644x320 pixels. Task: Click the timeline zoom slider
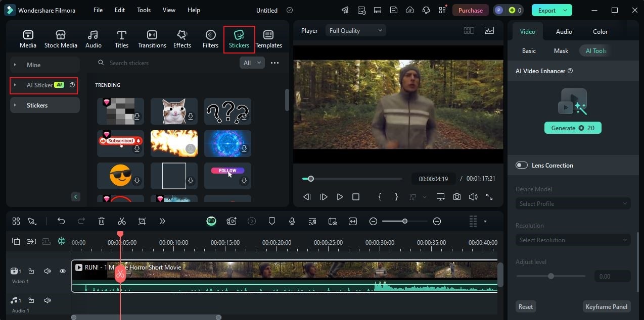pyautogui.click(x=404, y=221)
